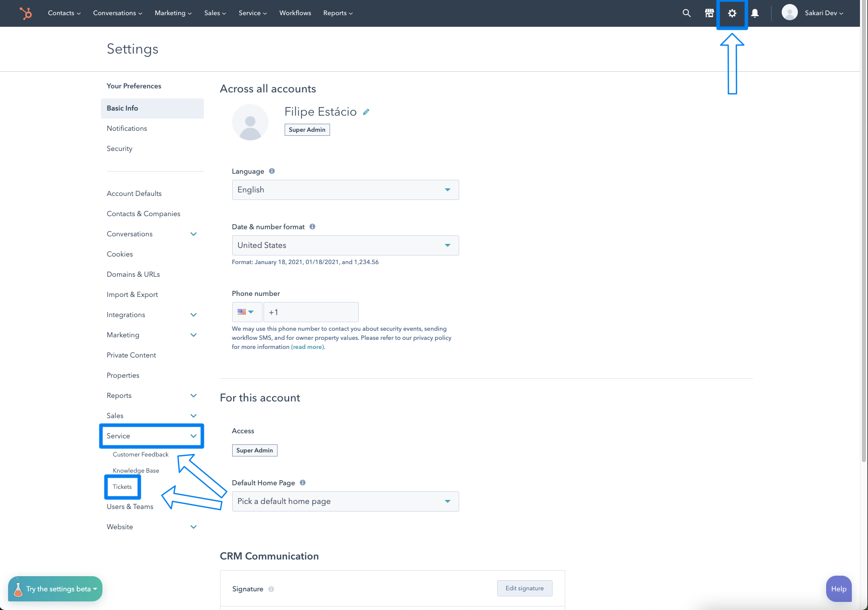
Task: Open Domains & URLs settings
Action: tap(133, 274)
